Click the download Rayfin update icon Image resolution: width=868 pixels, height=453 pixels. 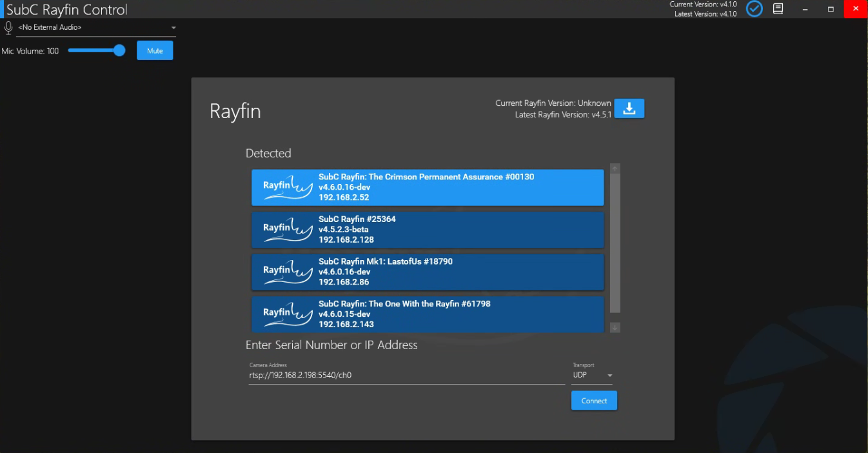click(629, 108)
